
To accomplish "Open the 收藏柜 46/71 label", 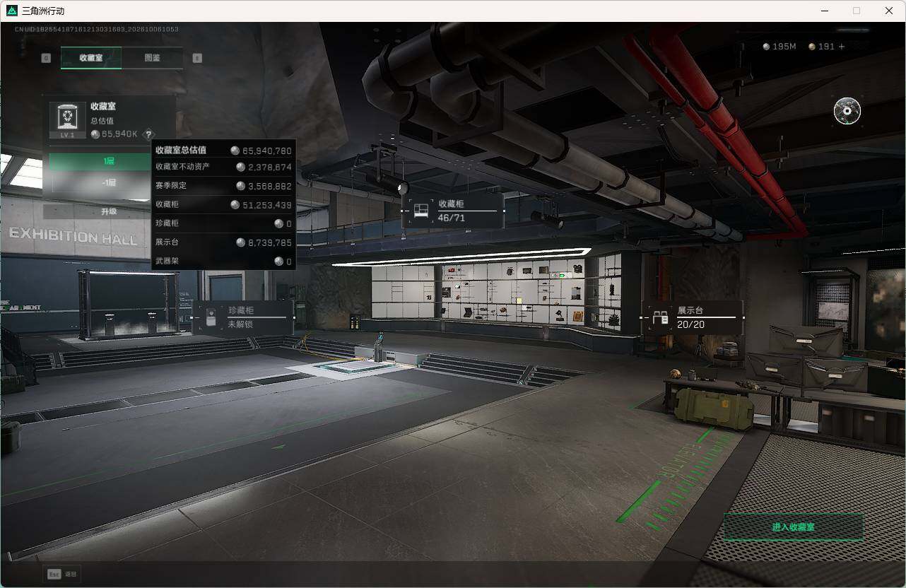I will [x=452, y=211].
